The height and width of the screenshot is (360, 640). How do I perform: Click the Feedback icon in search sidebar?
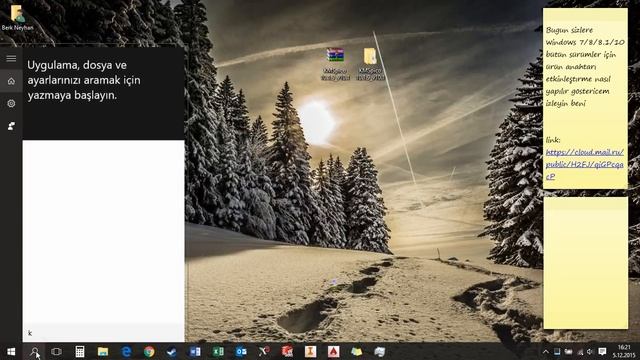point(11,126)
